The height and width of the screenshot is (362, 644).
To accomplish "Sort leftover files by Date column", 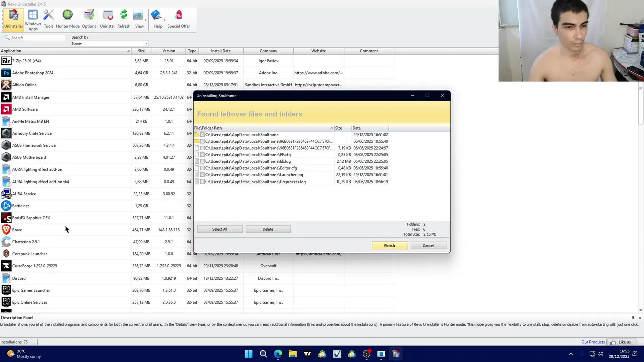I will [x=370, y=128].
